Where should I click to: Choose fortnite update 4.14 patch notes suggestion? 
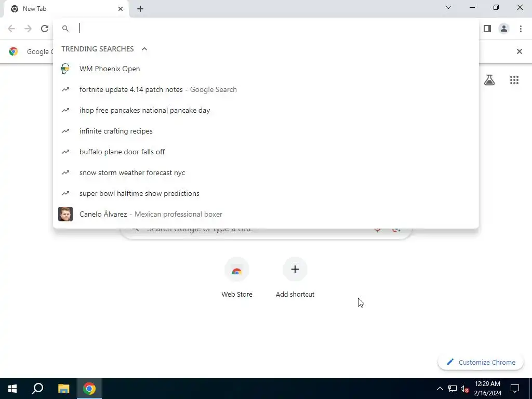pos(266,89)
